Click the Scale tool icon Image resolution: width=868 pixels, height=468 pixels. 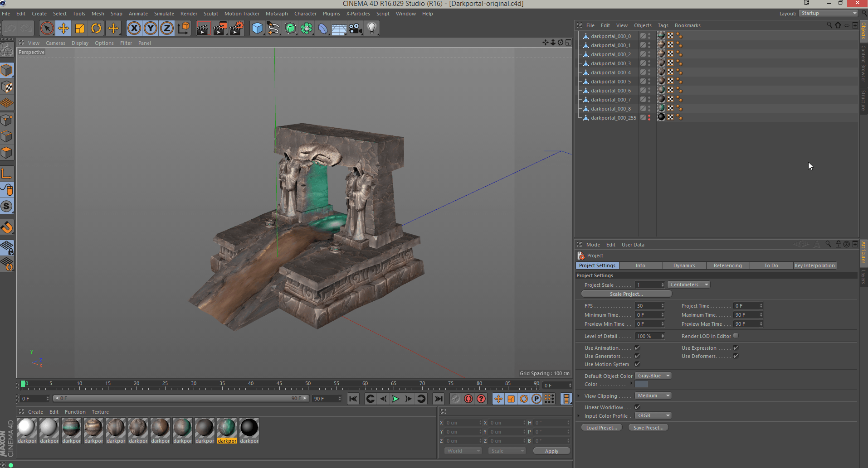(x=80, y=29)
